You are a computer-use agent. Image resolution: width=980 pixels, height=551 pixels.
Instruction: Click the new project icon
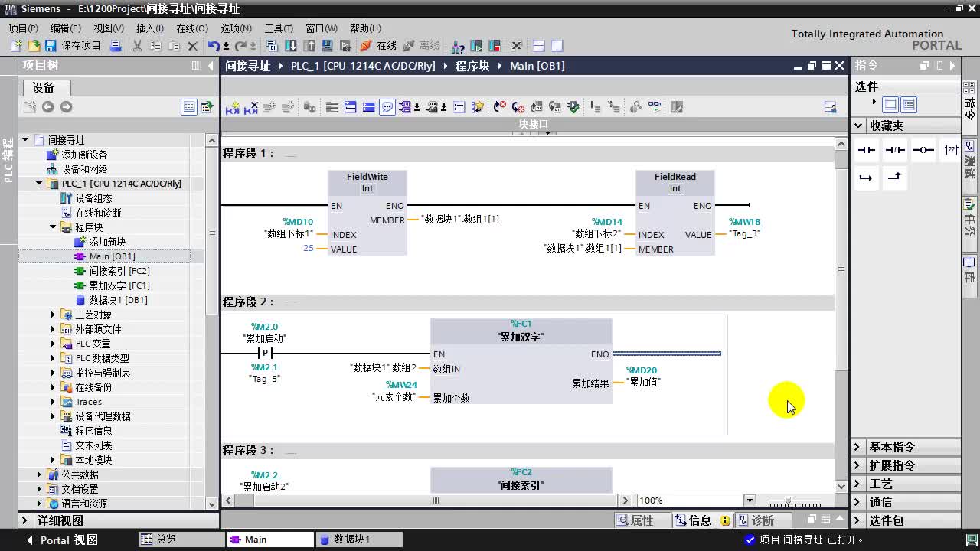click(x=15, y=46)
